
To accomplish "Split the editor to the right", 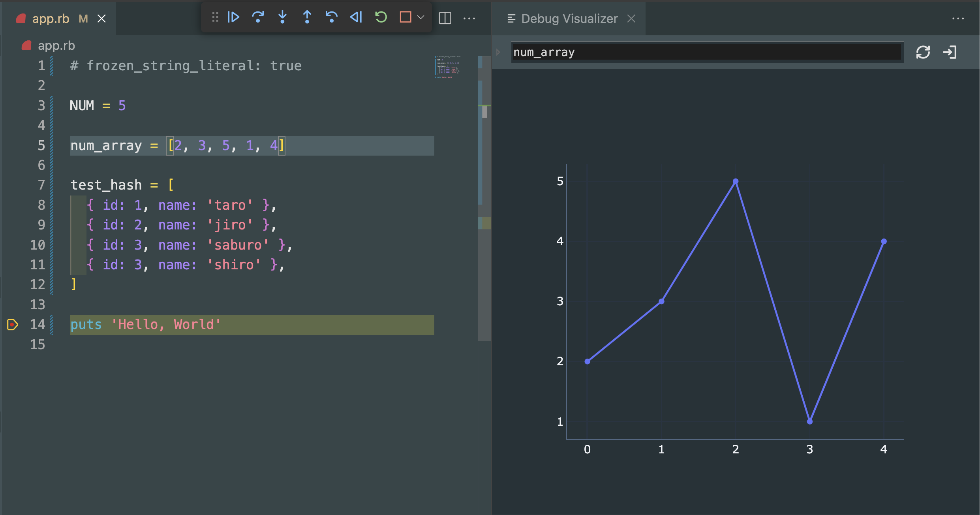I will coord(445,18).
